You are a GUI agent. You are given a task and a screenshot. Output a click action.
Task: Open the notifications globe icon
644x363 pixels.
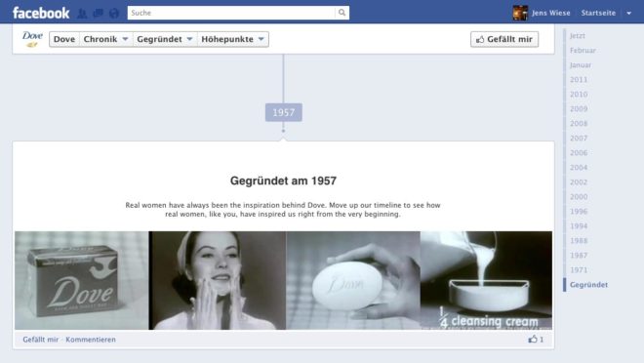[x=114, y=13]
